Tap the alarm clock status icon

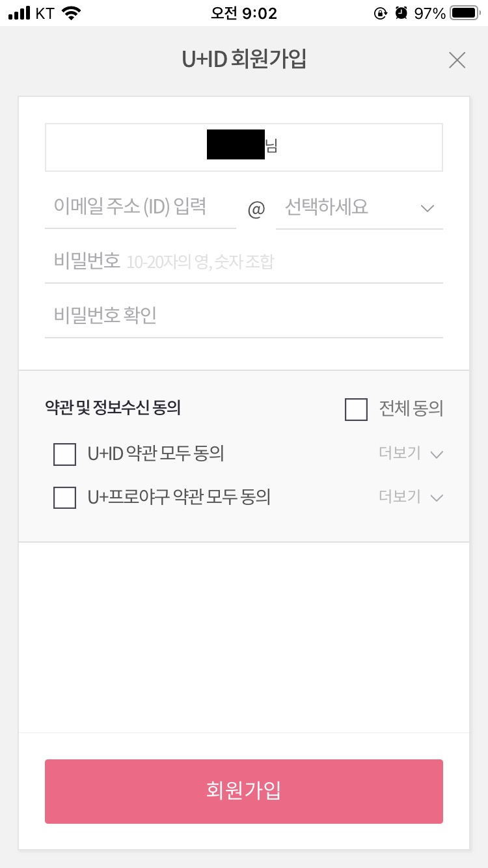(x=401, y=13)
